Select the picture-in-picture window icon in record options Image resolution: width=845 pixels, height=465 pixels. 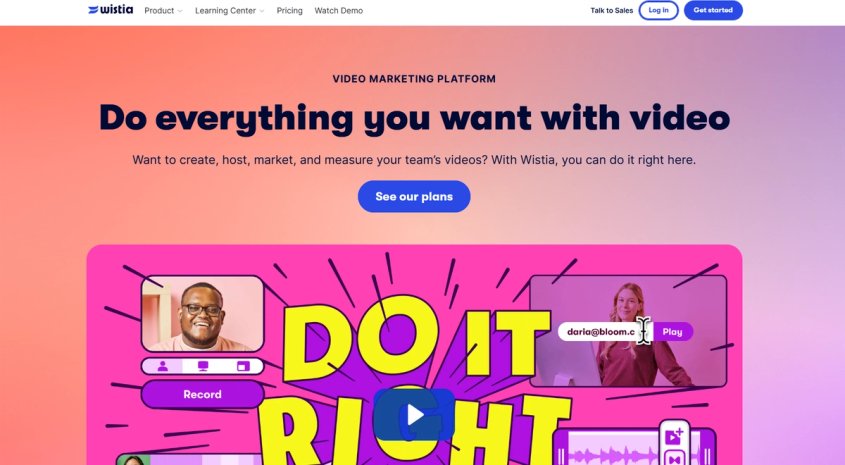[243, 366]
